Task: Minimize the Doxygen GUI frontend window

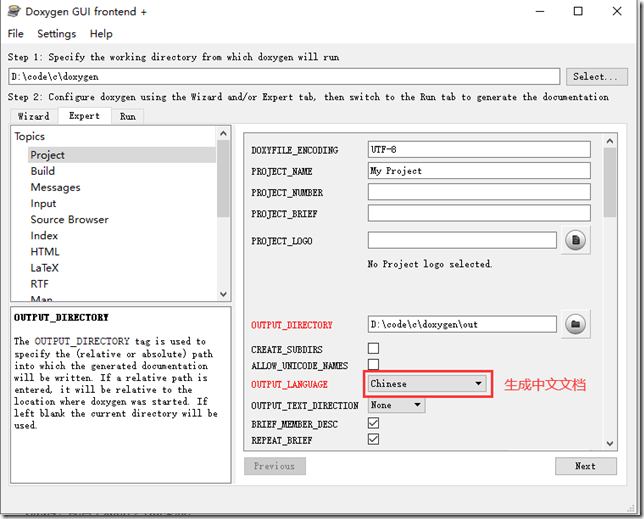Action: click(x=540, y=11)
